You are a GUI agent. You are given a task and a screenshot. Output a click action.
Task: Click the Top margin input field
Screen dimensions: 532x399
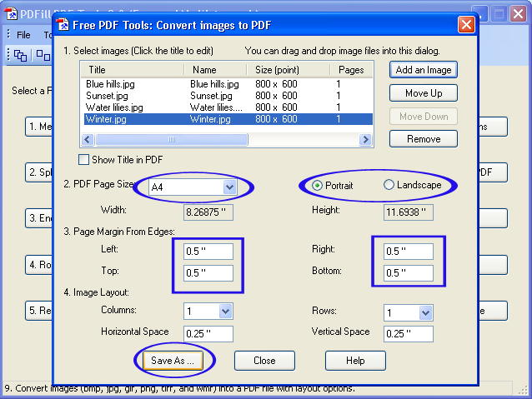pyautogui.click(x=208, y=273)
